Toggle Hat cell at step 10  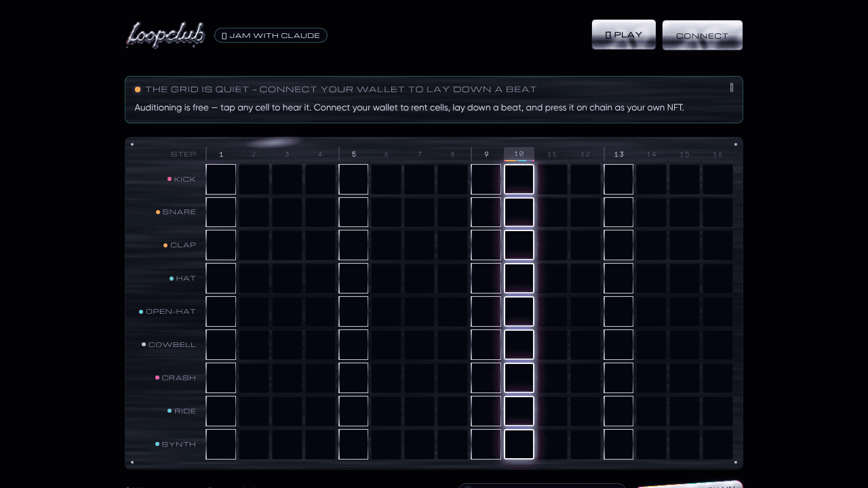tap(519, 279)
